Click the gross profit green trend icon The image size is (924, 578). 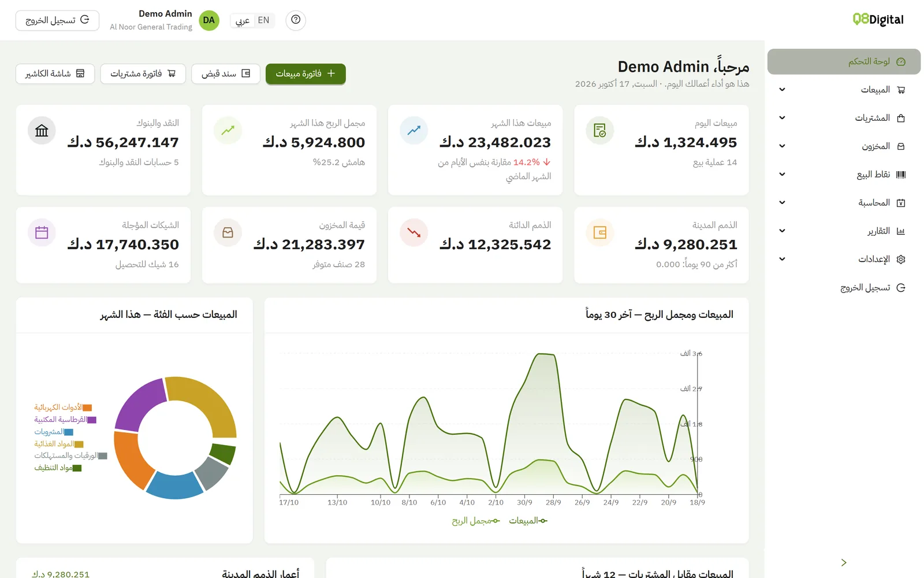(228, 131)
